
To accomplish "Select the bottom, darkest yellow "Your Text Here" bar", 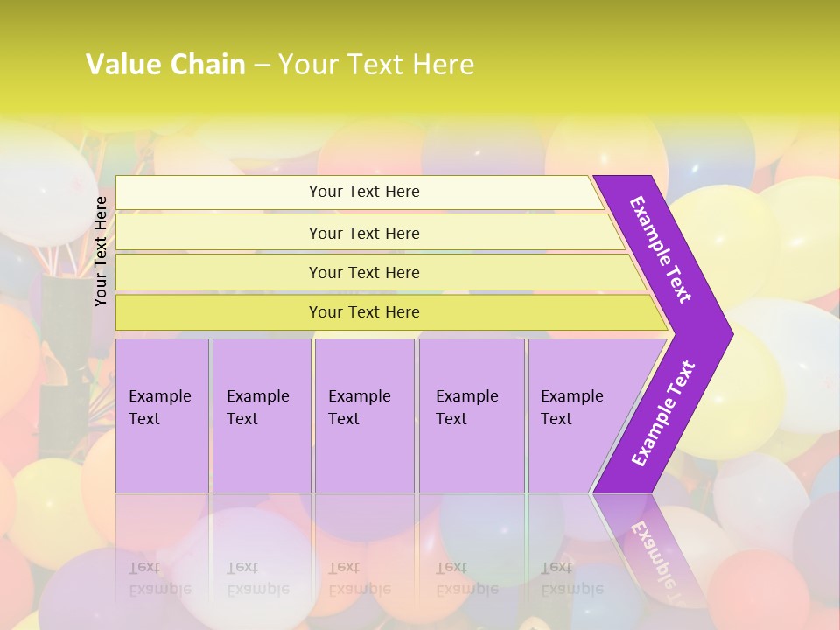I will (x=364, y=312).
